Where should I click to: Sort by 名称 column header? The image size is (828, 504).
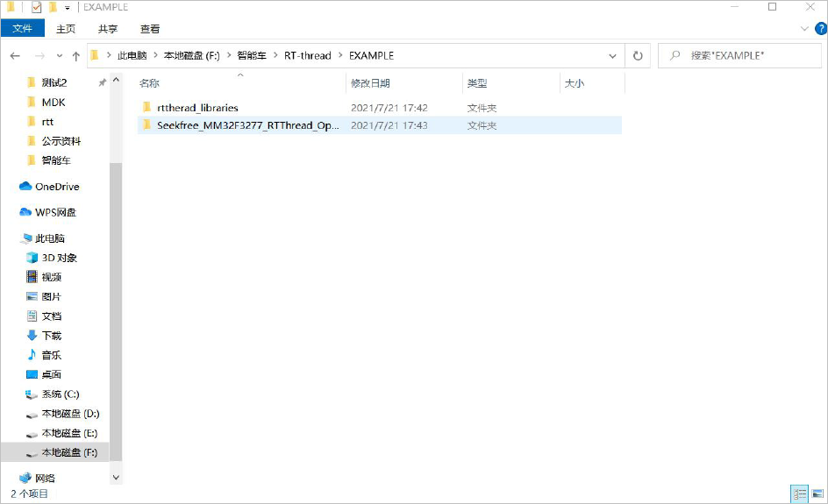pos(149,83)
